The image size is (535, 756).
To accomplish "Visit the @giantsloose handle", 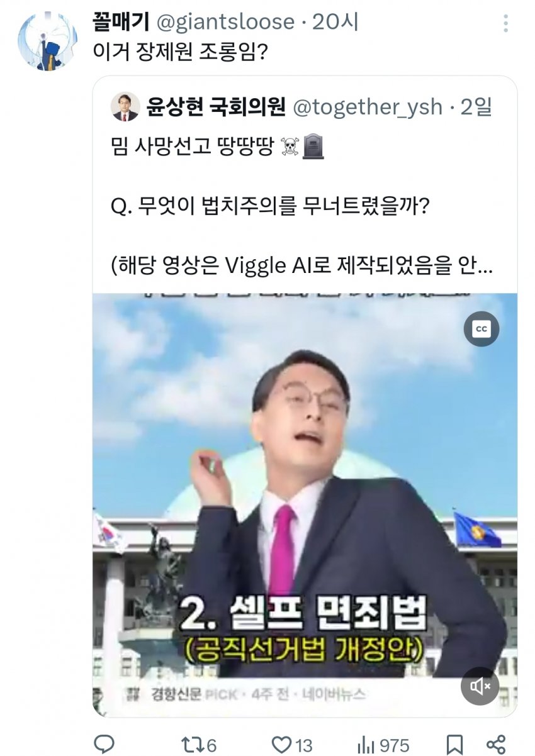I will [225, 22].
